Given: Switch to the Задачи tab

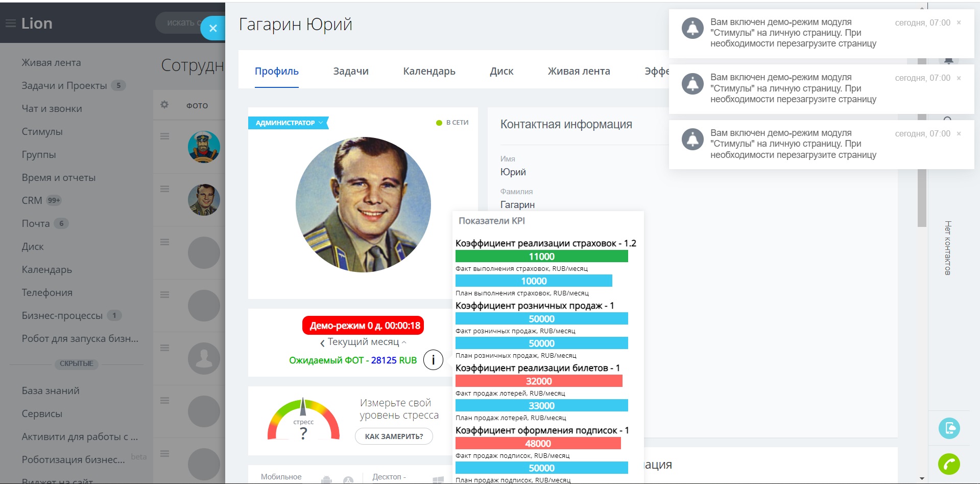Looking at the screenshot, I should click(351, 71).
